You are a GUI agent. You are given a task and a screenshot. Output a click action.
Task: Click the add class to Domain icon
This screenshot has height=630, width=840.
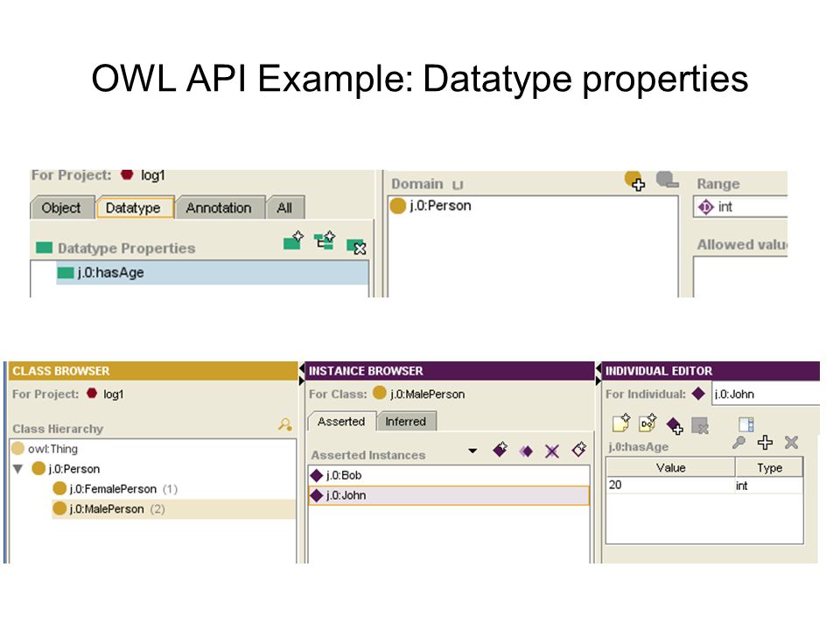[x=635, y=180]
